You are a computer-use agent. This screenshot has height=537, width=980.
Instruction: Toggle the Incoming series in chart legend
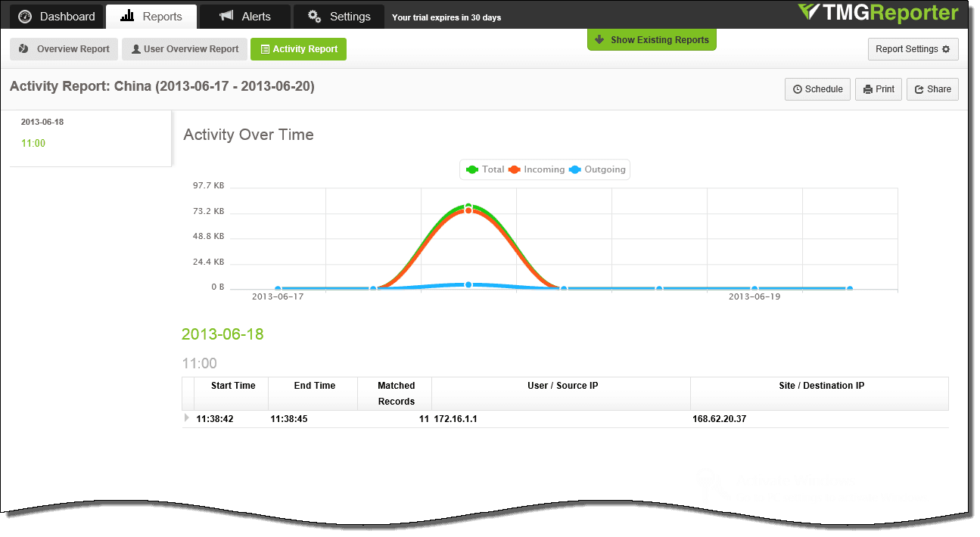pyautogui.click(x=537, y=169)
